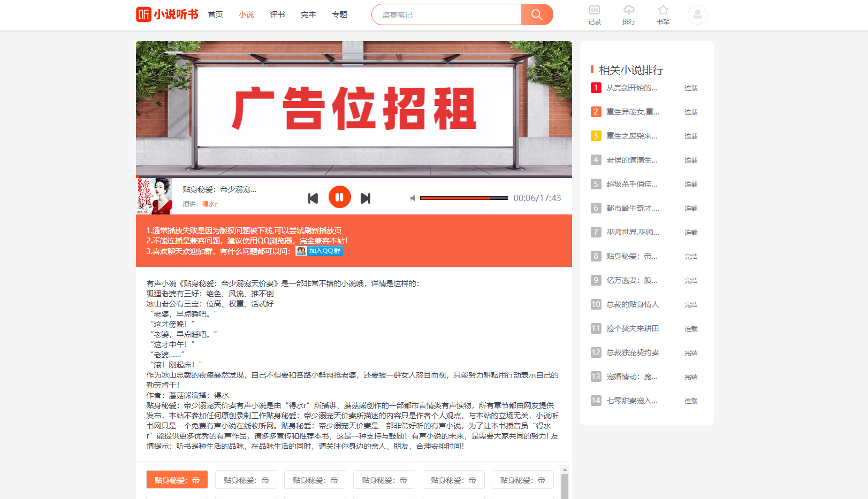Open ranked novel 重生异能女,重...
The image size is (868, 499).
coord(633,112)
